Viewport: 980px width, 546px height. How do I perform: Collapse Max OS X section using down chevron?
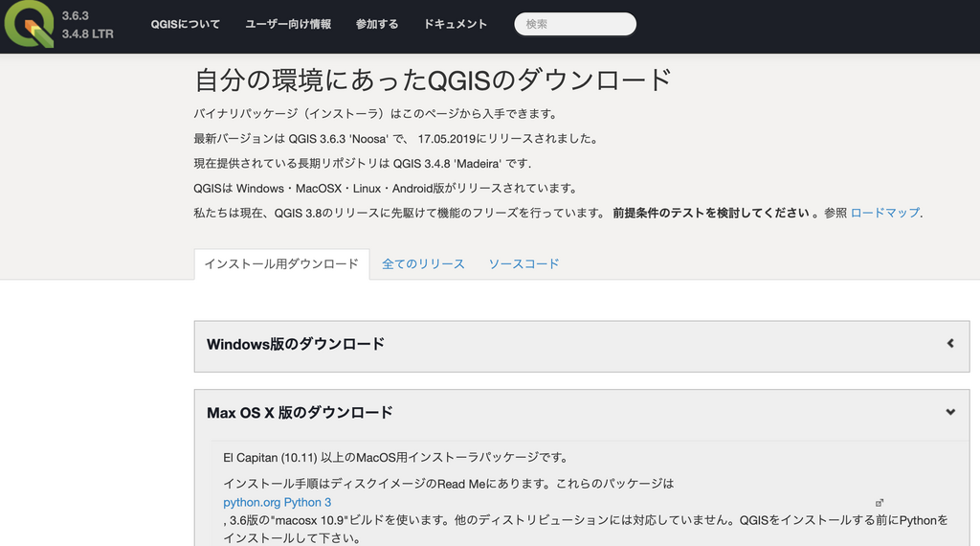coord(949,413)
